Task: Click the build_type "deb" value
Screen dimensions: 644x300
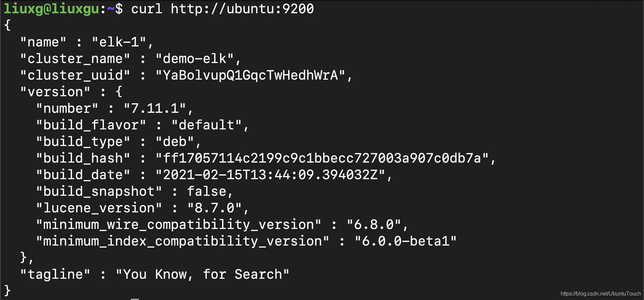Action: 175,142
